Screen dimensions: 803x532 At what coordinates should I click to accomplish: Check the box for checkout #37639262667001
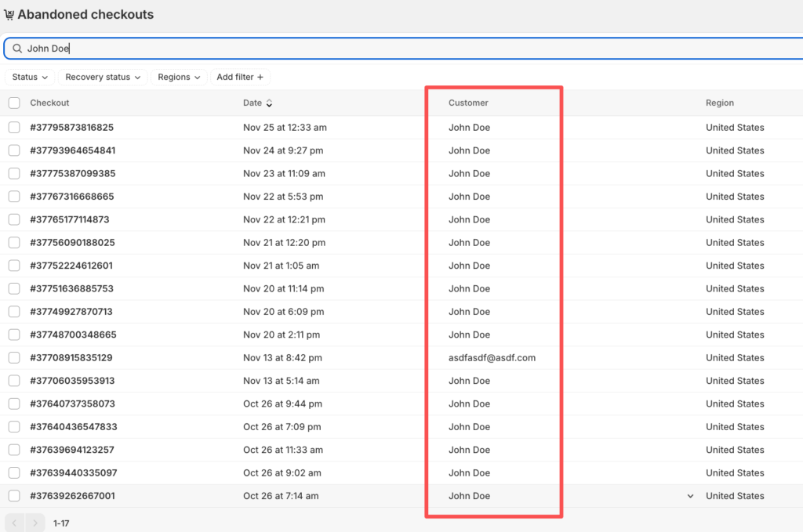pos(14,496)
